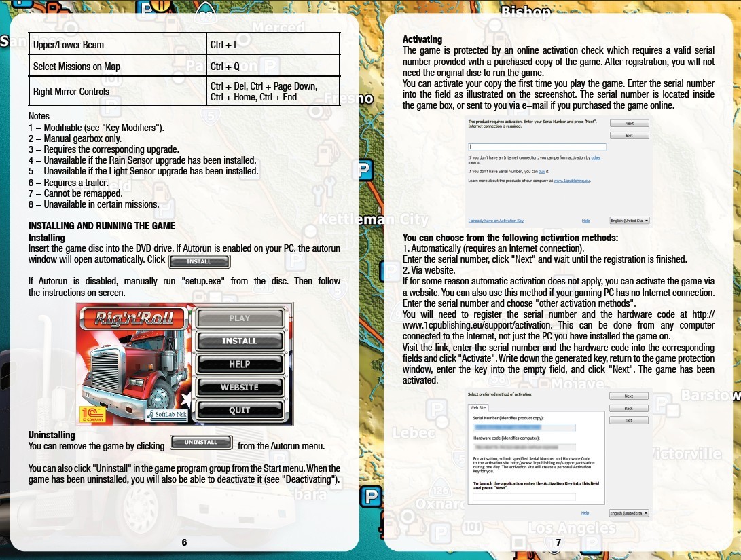Click the 'Ctrl + L' shortcut cell
This screenshot has height=560, width=741.
273,44
